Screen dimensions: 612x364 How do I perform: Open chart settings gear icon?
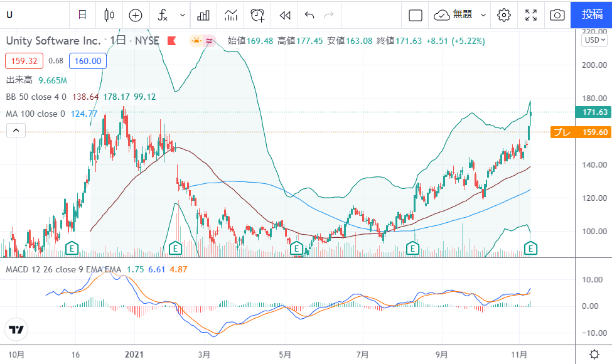click(x=504, y=15)
